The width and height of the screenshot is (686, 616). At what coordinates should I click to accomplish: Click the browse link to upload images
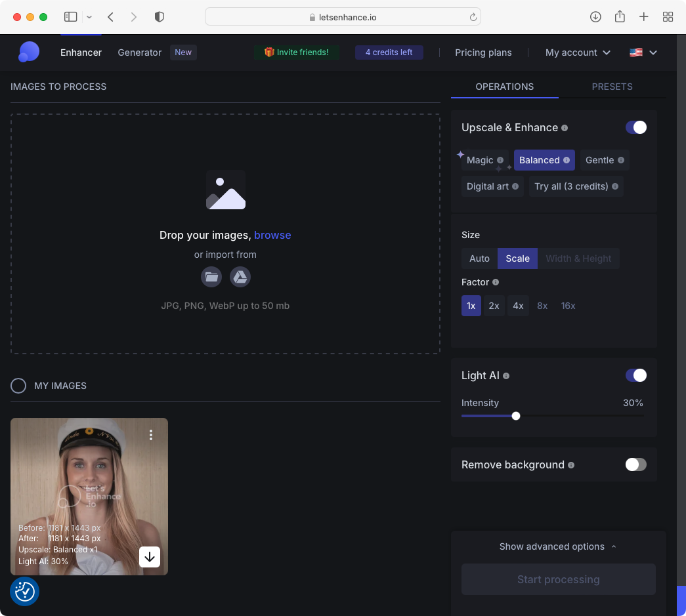pos(272,235)
